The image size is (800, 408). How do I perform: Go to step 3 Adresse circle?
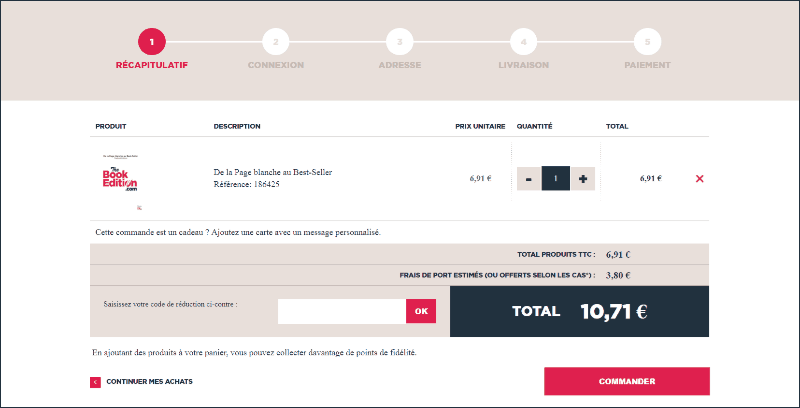(399, 41)
